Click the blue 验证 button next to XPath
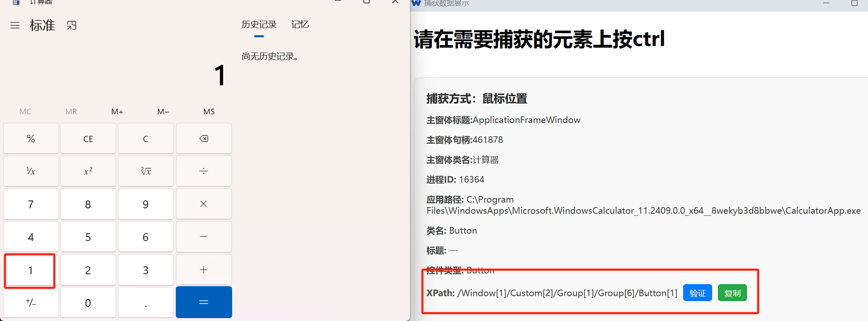 tap(698, 293)
